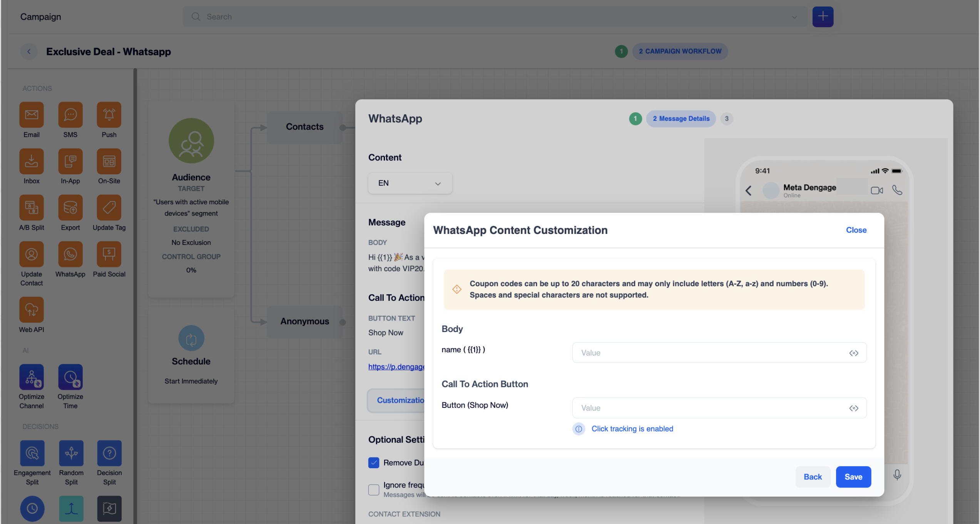Screen dimensions: 980x524
Task: Click the No Exclusion text
Action: [191, 243]
